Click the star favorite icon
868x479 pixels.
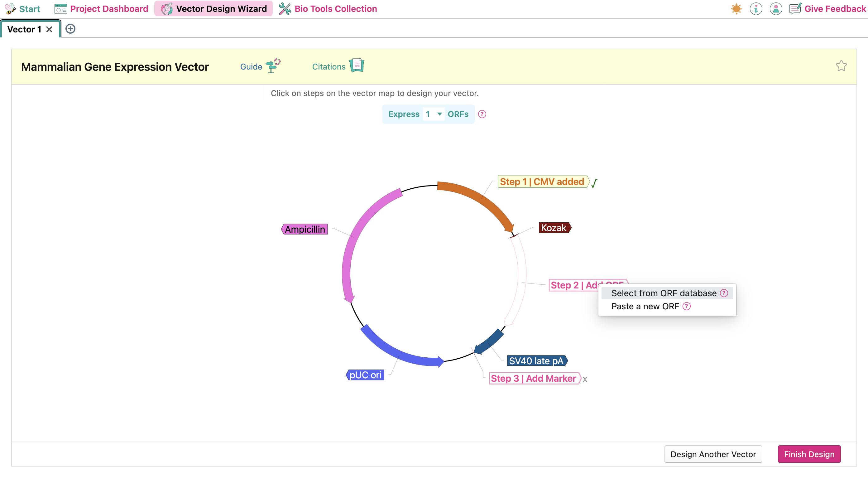point(841,66)
